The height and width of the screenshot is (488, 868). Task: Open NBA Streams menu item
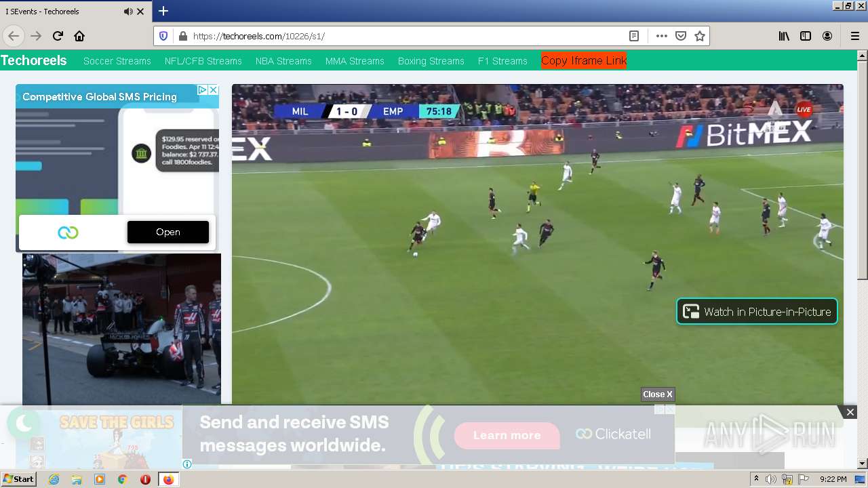point(283,61)
